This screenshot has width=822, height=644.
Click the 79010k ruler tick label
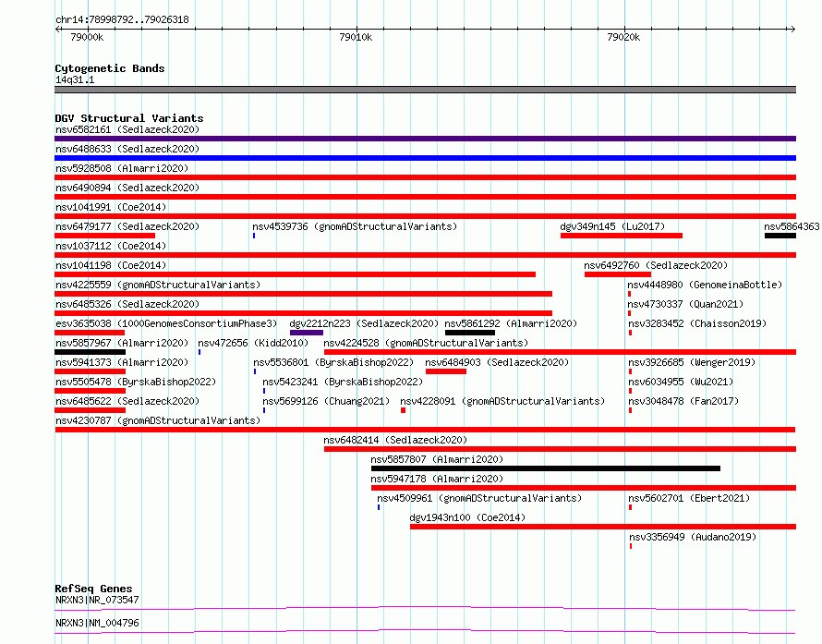pos(356,37)
